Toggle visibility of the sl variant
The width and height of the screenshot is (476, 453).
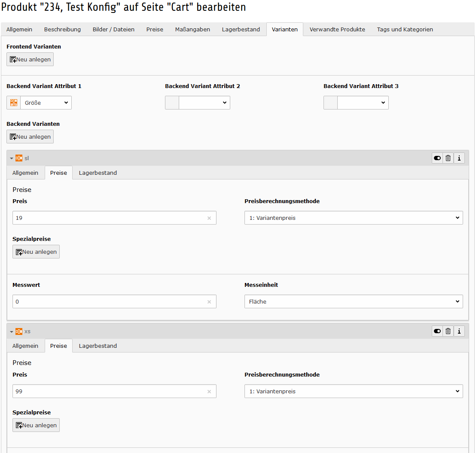[437, 158]
